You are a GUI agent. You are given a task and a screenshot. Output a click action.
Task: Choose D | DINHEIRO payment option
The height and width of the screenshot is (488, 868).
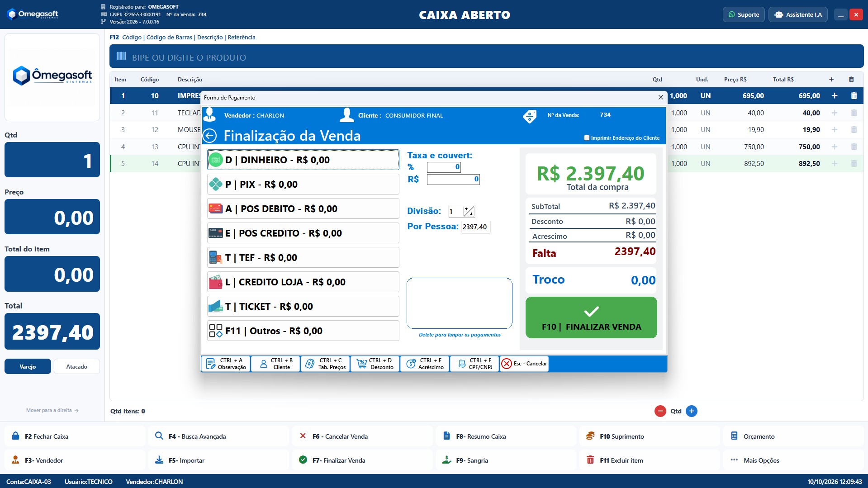click(x=303, y=160)
